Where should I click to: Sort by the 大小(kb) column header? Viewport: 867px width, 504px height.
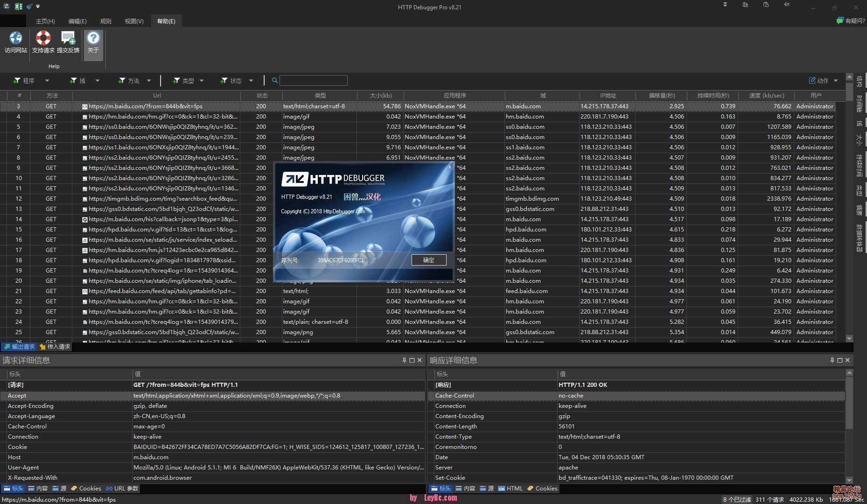coord(381,95)
